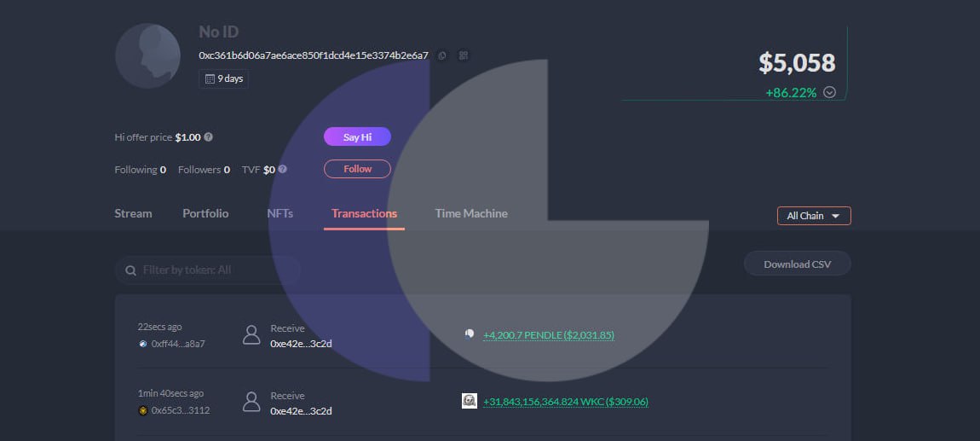Click the help icon next to TVF
This screenshot has height=441, width=980.
[x=282, y=169]
